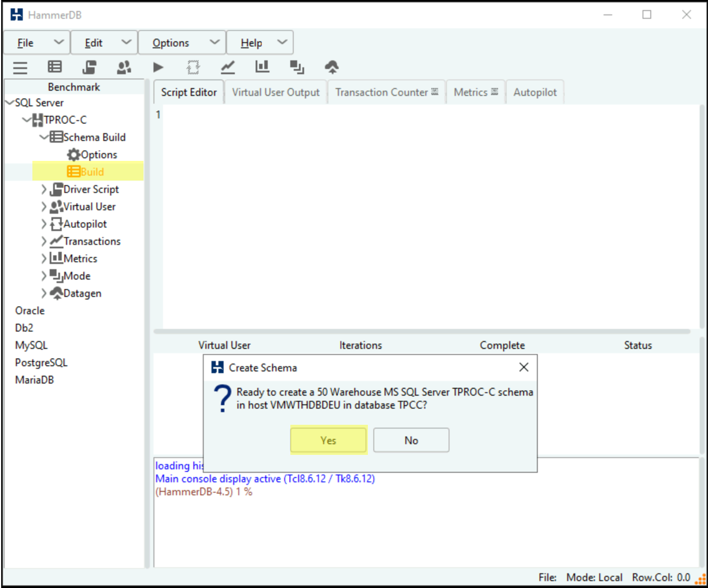Screen dimensions: 708x588
Task: Open the Options menu
Action: tap(182, 43)
